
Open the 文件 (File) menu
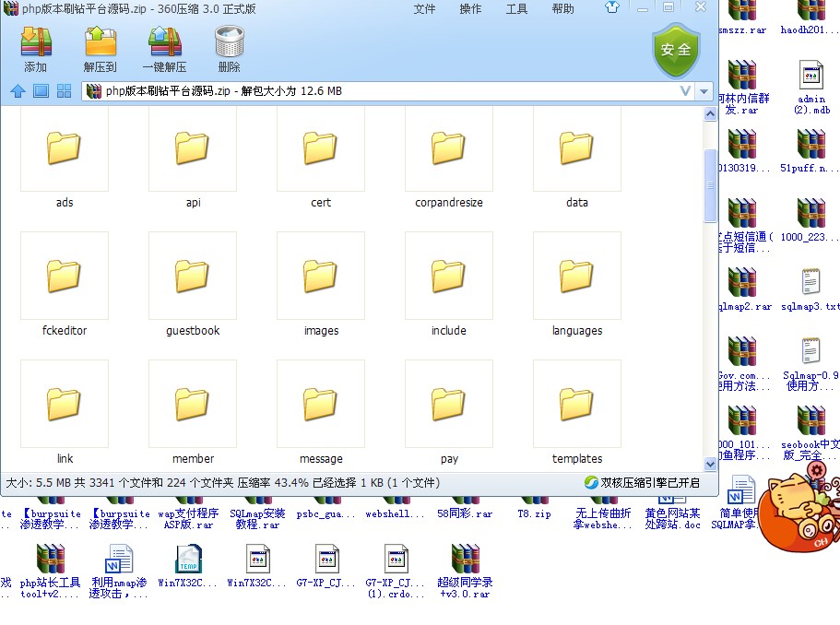point(426,9)
